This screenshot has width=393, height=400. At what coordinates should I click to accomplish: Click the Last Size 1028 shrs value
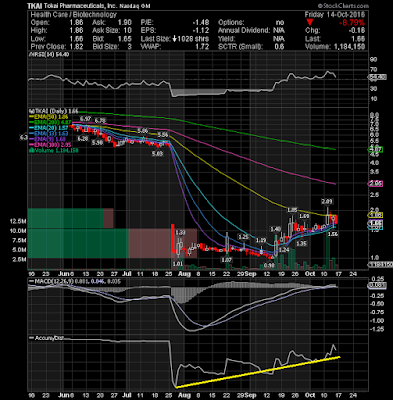(x=191, y=39)
